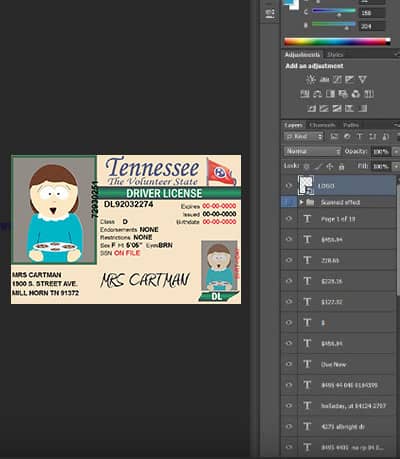Image resolution: width=400 pixels, height=459 pixels.
Task: Click the folder icon of Scanned effect group
Action: click(x=310, y=202)
